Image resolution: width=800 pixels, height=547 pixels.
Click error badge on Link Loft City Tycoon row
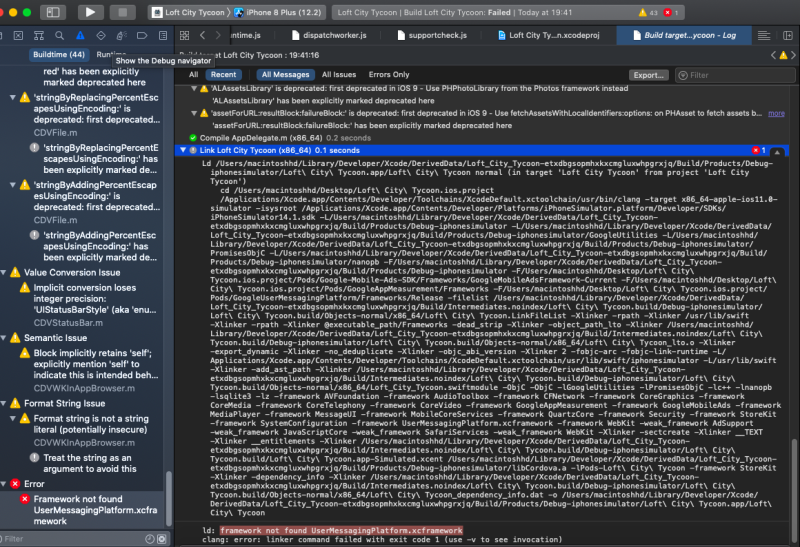coord(758,150)
